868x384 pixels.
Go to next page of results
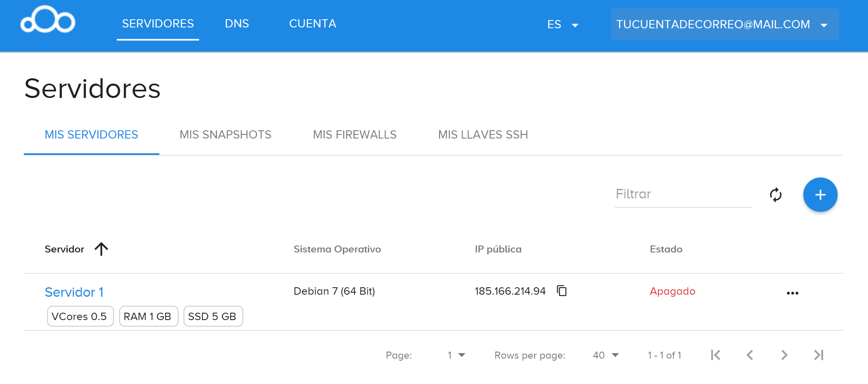(784, 355)
